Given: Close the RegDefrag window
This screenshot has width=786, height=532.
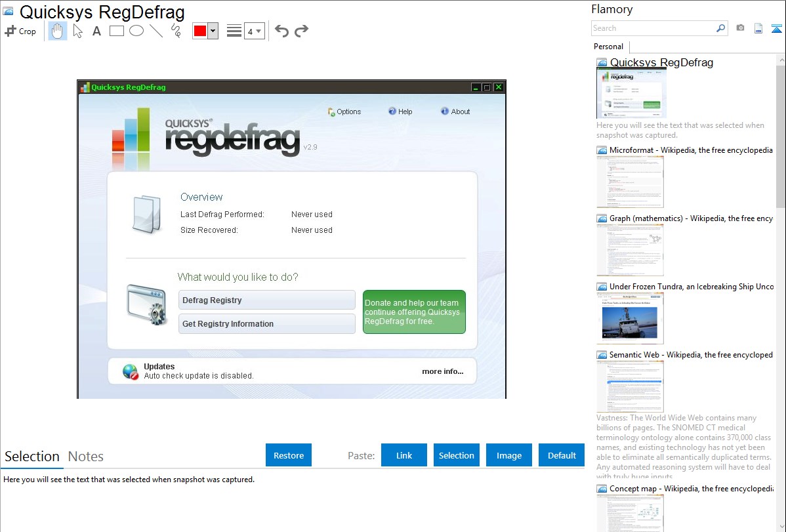Looking at the screenshot, I should tap(498, 87).
